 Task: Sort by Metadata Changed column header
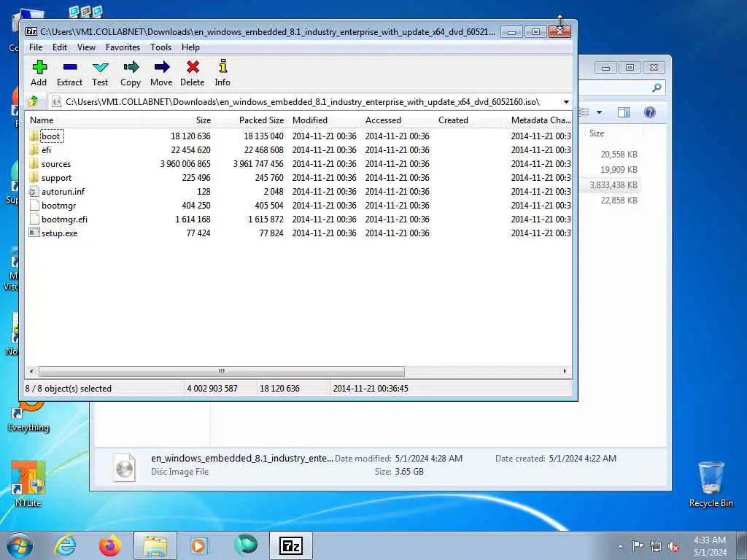pos(541,120)
